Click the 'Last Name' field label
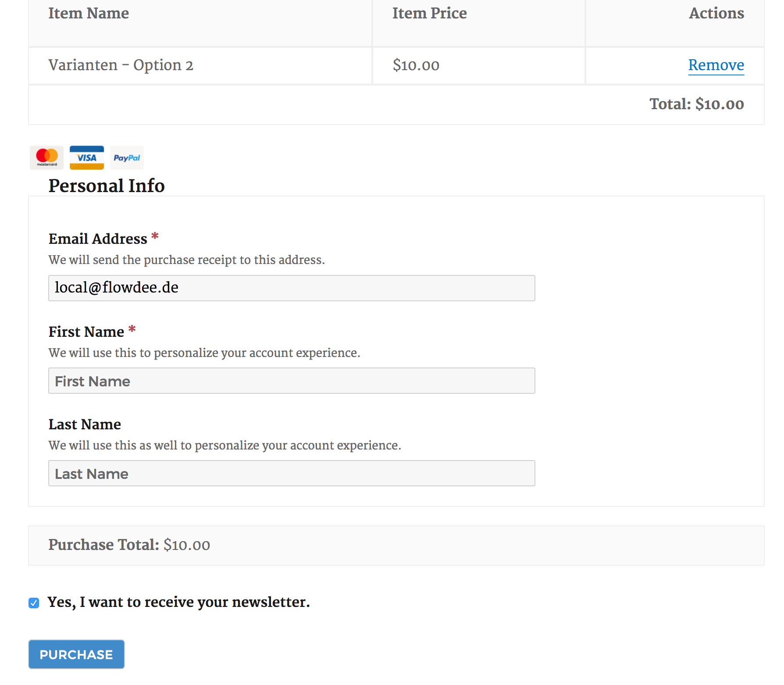Screen dimensions: 784x685 [85, 425]
